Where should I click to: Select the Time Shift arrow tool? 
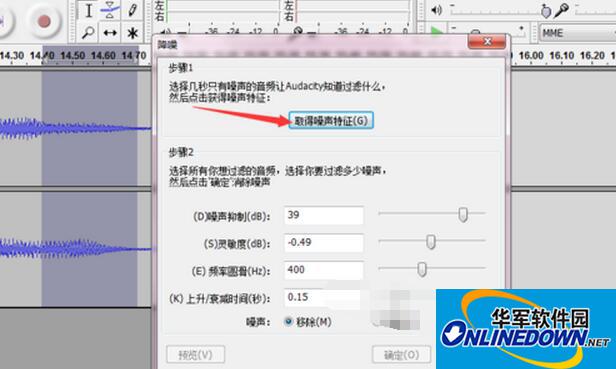110,33
